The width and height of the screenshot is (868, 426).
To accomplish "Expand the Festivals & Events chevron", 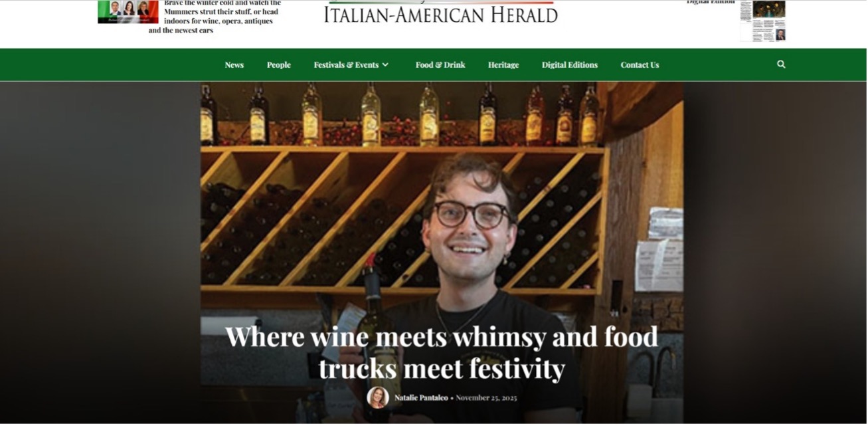I will click(x=385, y=65).
